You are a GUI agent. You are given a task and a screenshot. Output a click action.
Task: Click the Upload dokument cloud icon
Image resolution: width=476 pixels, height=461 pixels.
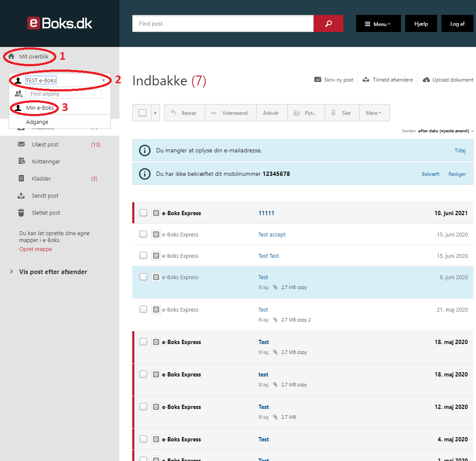pyautogui.click(x=426, y=80)
